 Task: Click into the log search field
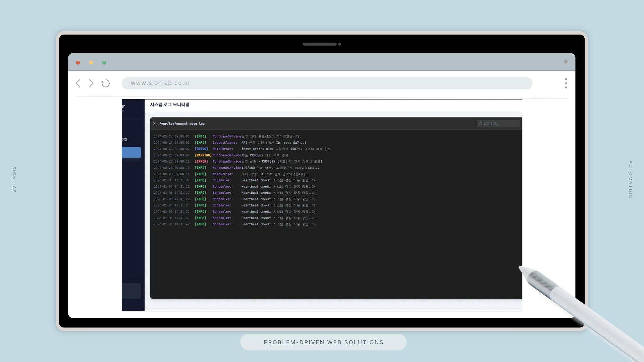point(501,124)
